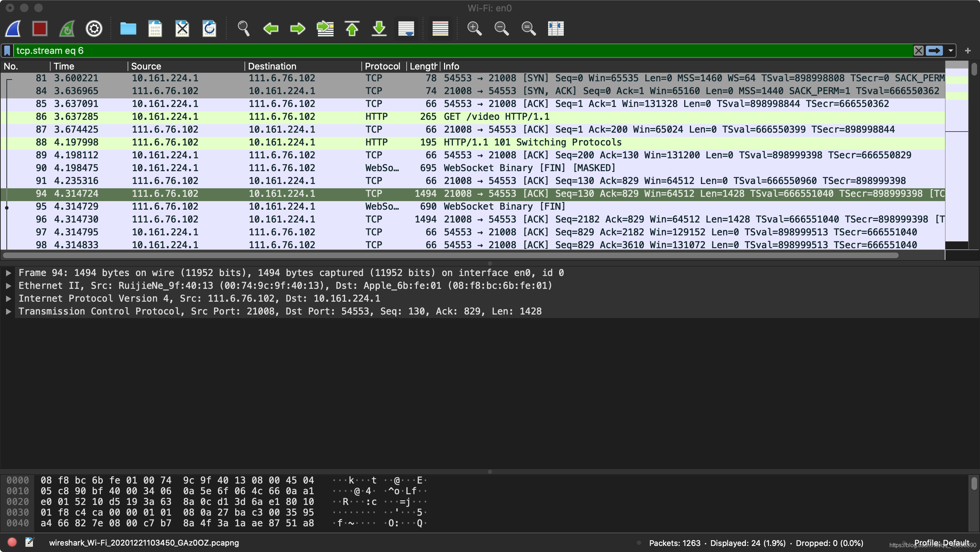Sort packets by Destination column
Image resolution: width=980 pixels, height=552 pixels.
coord(303,66)
